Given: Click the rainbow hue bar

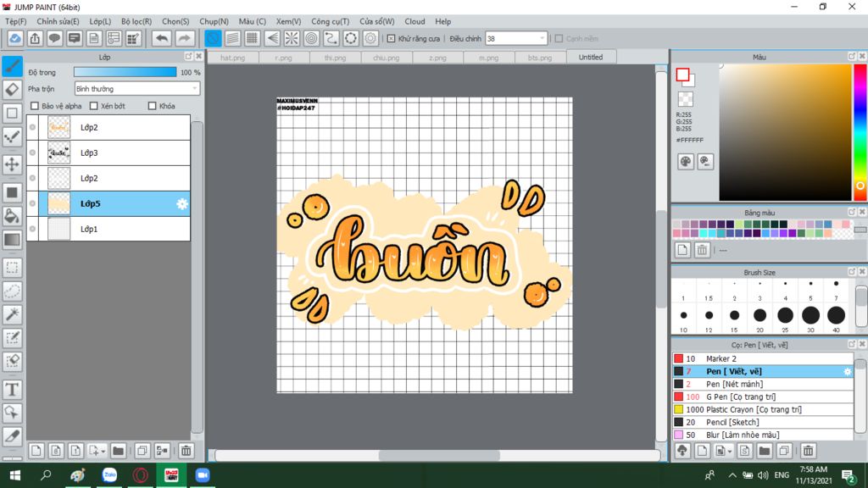Looking at the screenshot, I should (x=860, y=131).
